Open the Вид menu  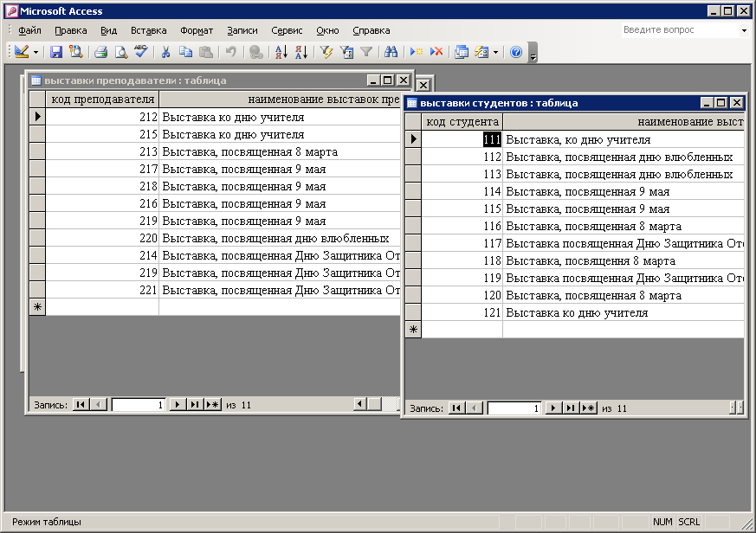(108, 30)
